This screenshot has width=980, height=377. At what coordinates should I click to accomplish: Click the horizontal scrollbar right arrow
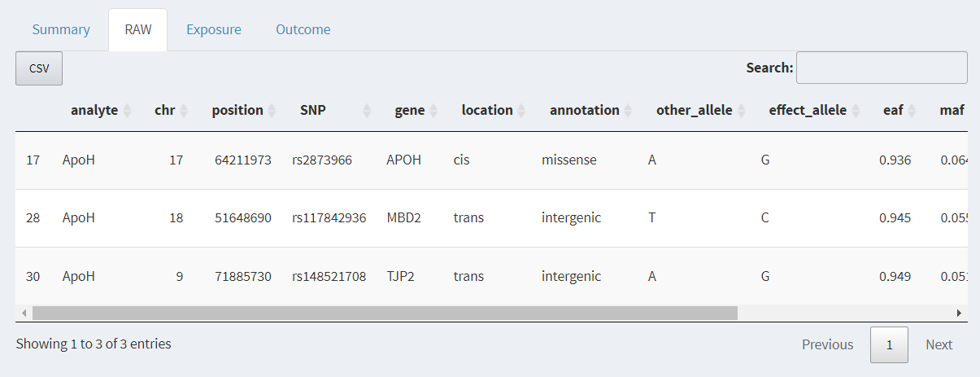coord(959,313)
